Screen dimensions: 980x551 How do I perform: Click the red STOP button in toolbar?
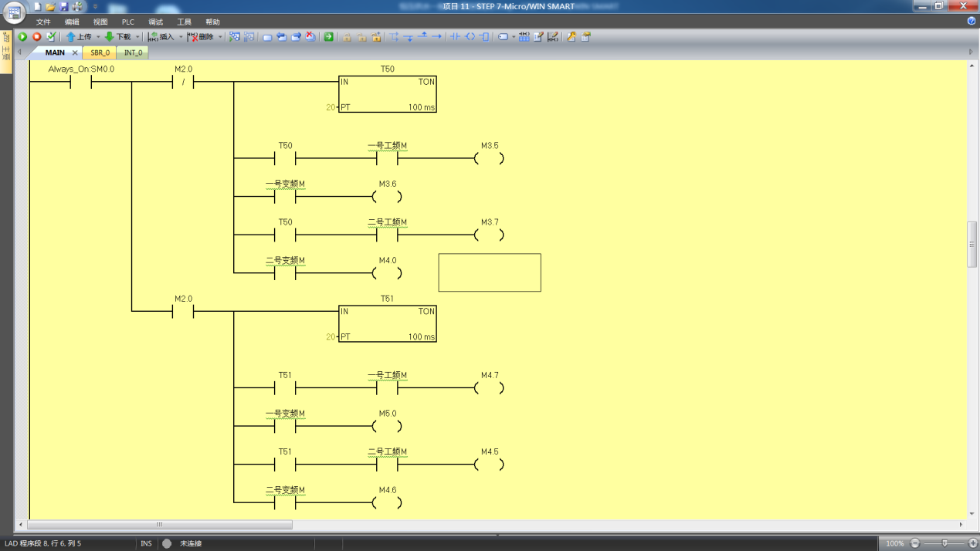tap(36, 37)
